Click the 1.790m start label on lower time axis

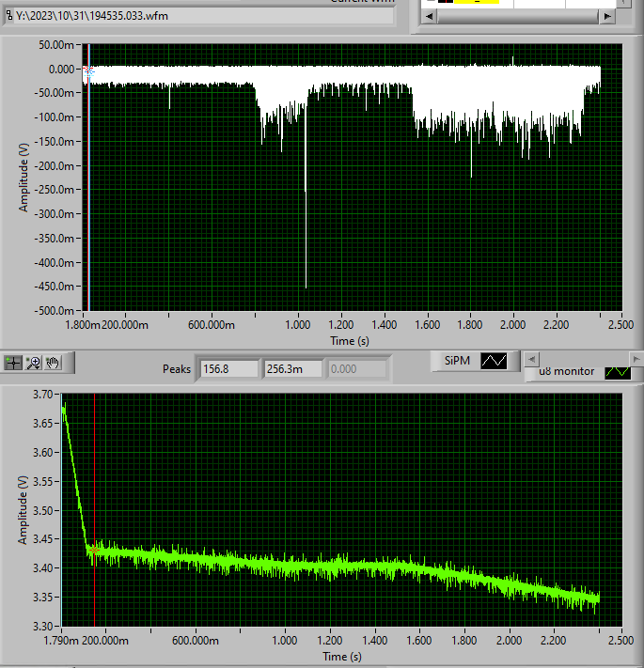point(61,641)
